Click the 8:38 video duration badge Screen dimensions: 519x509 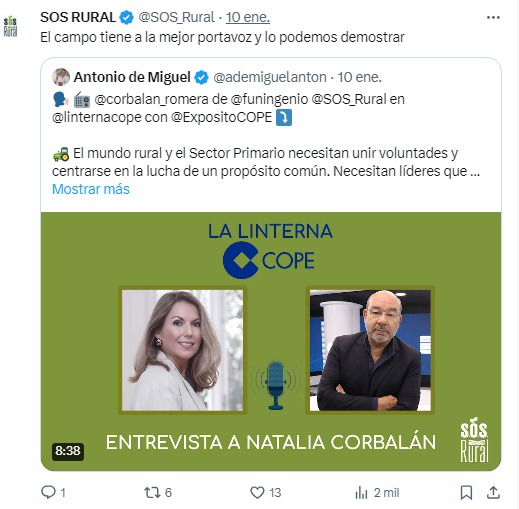coord(68,451)
